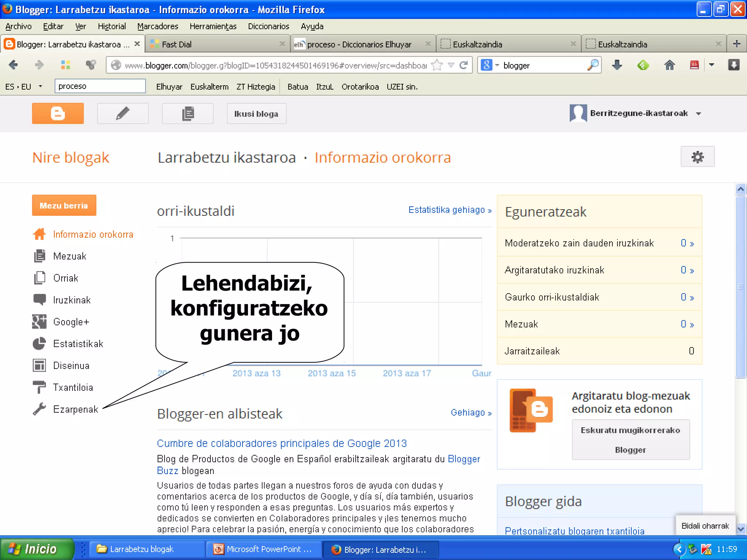Click the Nire blogak heading link
The height and width of the screenshot is (560, 747).
pos(71,157)
